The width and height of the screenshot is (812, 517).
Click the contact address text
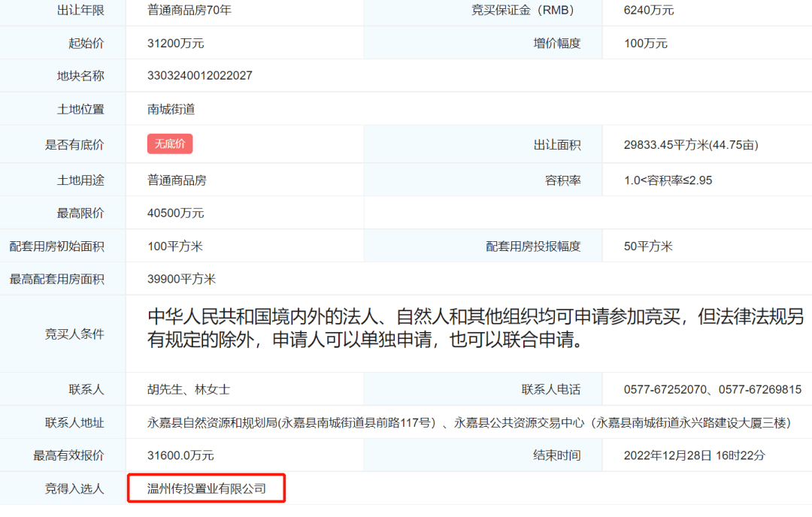point(469,423)
